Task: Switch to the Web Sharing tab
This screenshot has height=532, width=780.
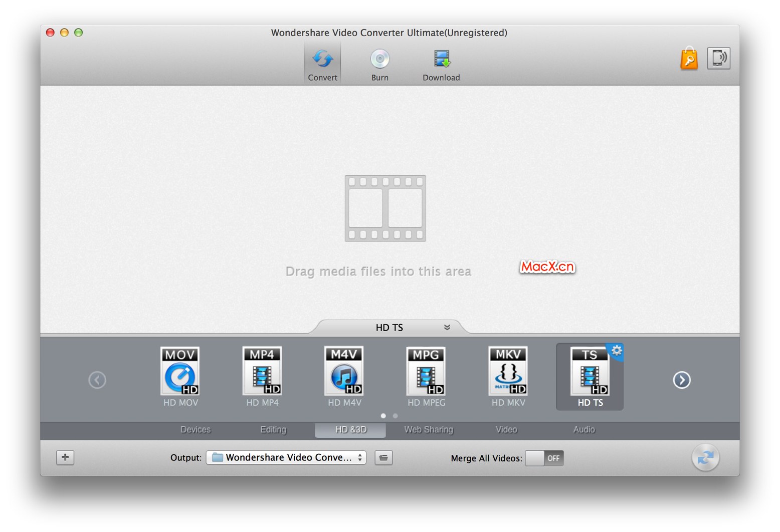Action: click(x=429, y=430)
